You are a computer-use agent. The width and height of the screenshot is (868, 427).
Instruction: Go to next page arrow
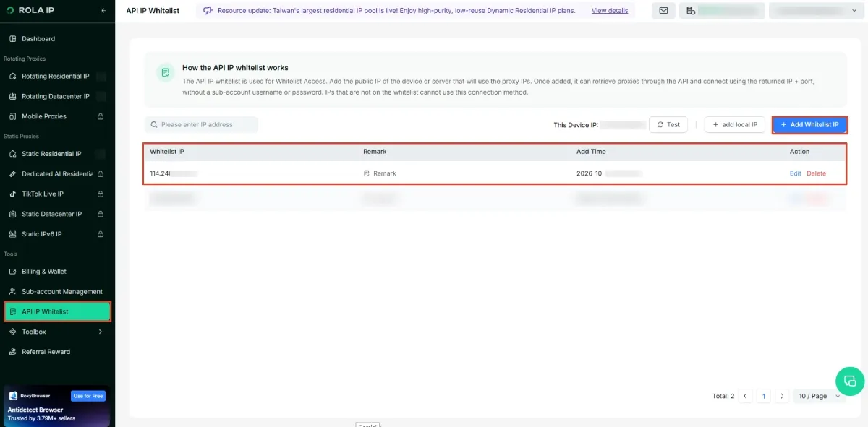click(x=781, y=396)
